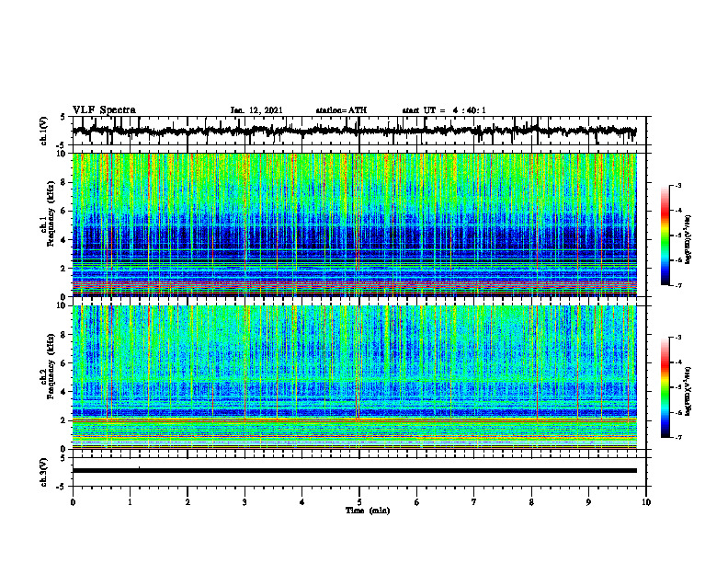The height and width of the screenshot is (563, 728).
Task: Select the date label "Jan. 12, 2021"
Action: tap(256, 110)
